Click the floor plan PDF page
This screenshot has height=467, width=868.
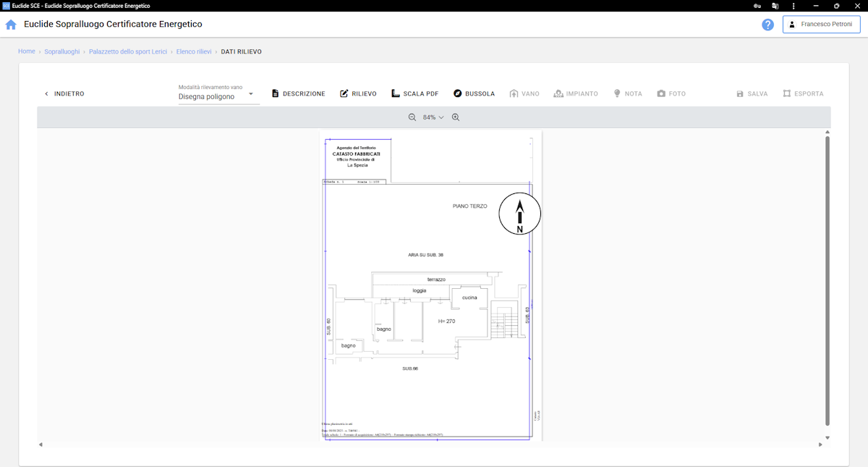(430, 326)
